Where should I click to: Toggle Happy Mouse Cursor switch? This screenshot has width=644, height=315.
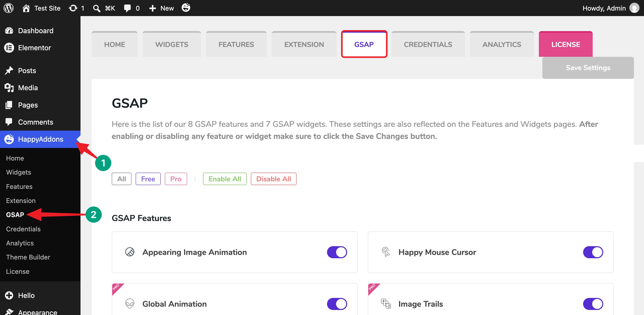(593, 252)
